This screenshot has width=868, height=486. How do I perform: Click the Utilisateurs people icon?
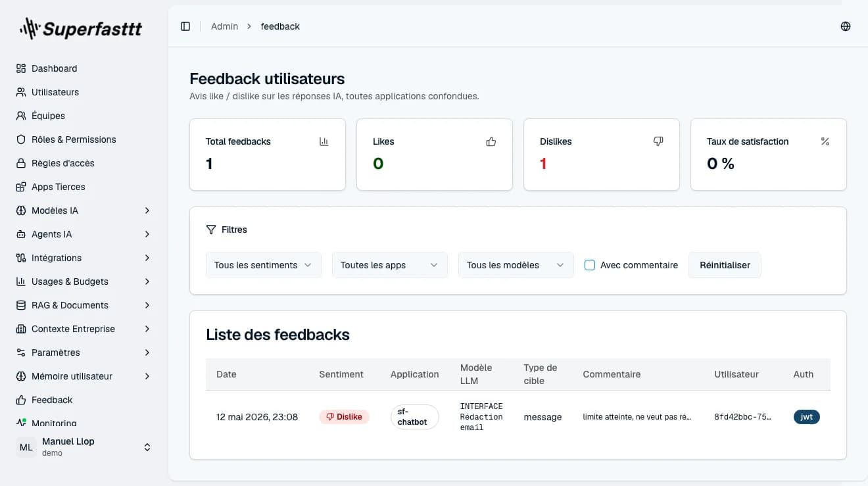point(21,92)
